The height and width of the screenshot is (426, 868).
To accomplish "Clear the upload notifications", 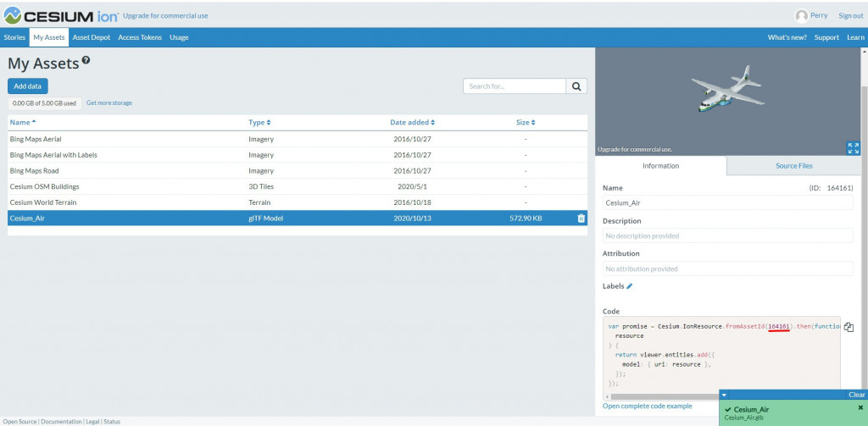I will coord(856,395).
